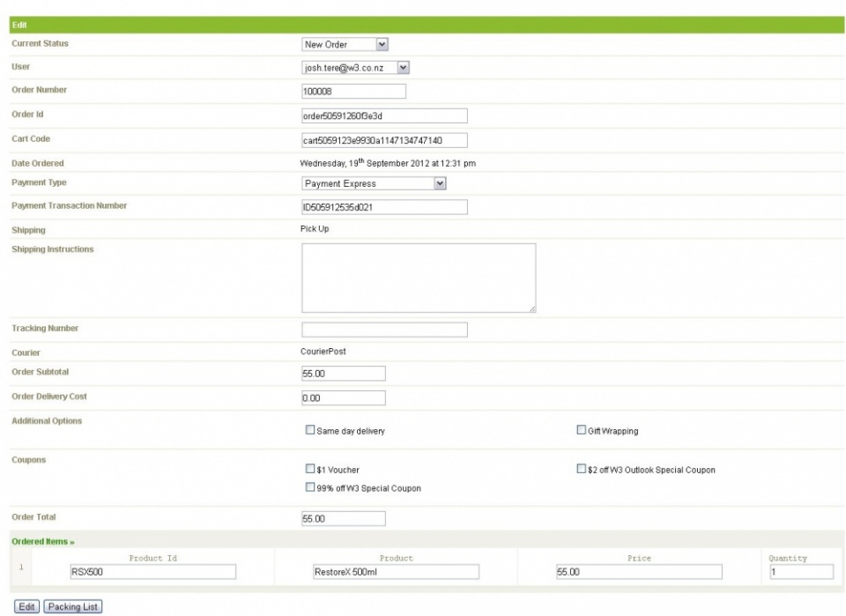The image size is (846, 616).
Task: Toggle 99% off W3 Special Coupon
Action: [x=309, y=487]
